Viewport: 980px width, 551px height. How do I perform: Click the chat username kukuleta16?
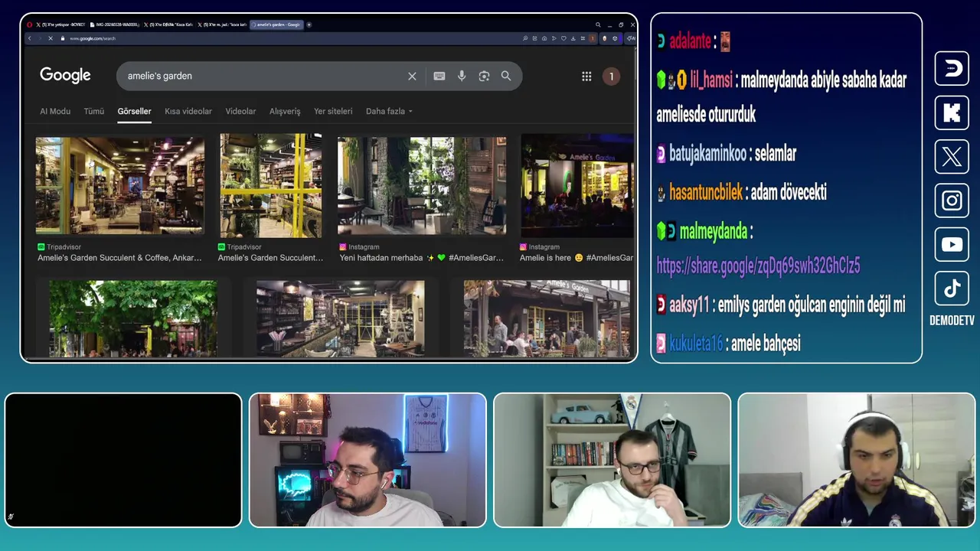(696, 344)
